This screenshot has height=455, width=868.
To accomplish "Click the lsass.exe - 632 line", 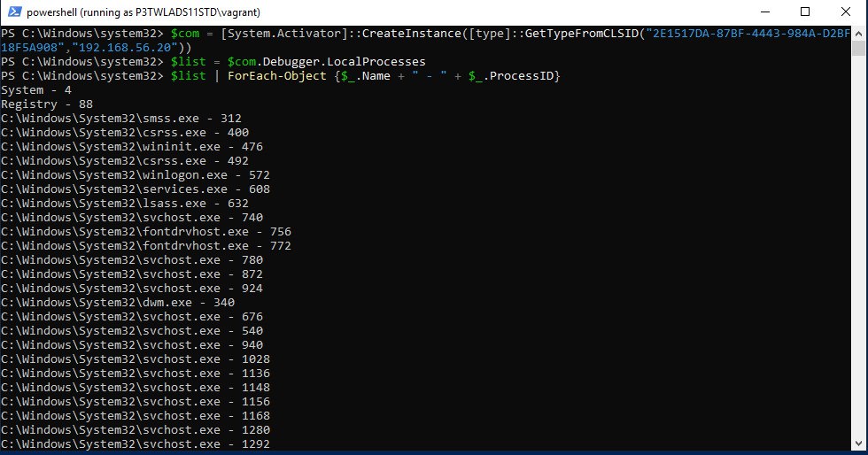I will point(124,204).
